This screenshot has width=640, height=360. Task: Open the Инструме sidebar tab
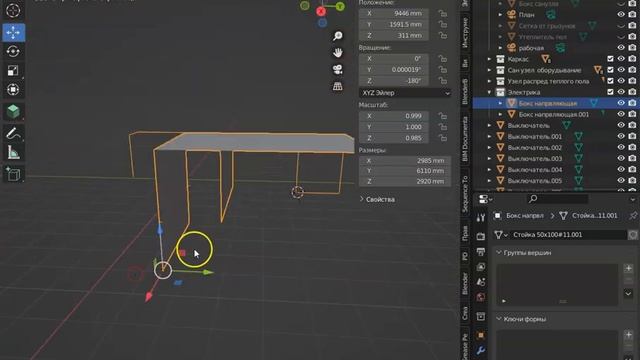point(465,33)
